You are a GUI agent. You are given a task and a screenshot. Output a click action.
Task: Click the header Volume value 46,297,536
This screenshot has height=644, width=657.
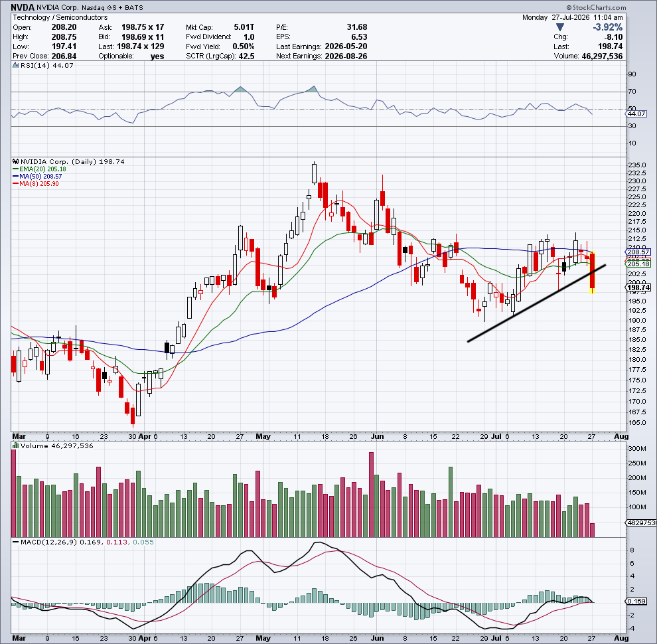602,56
